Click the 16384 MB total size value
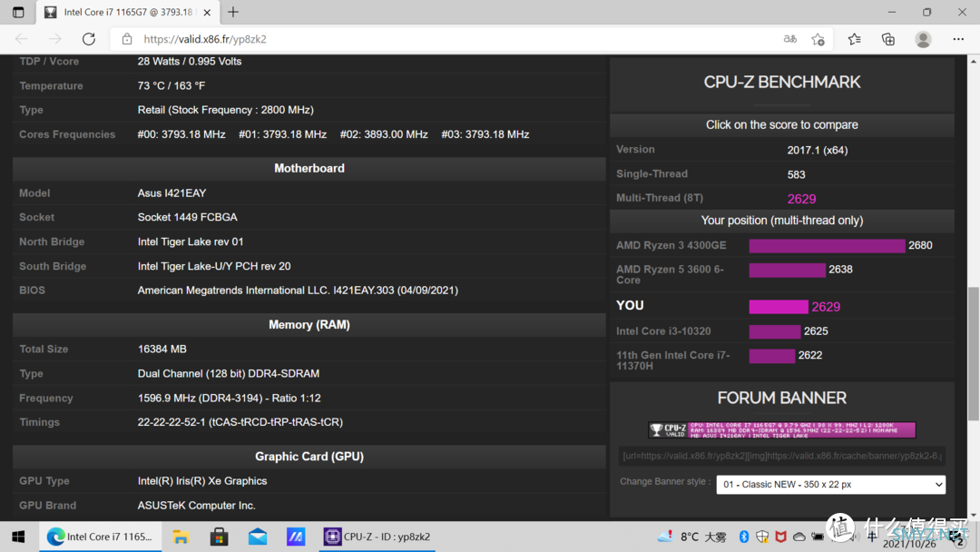This screenshot has height=552, width=980. click(162, 349)
